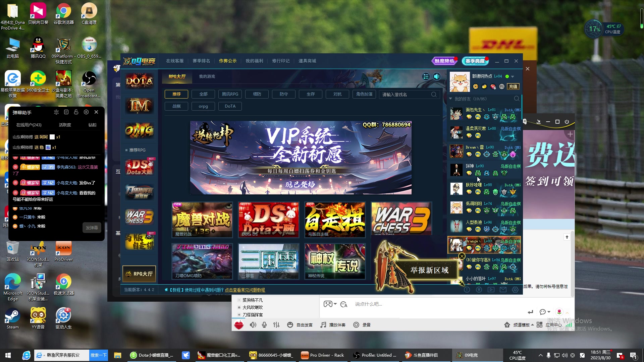Open settings gear in 09 bottom bar
644x362 pixels.
[x=515, y=290]
